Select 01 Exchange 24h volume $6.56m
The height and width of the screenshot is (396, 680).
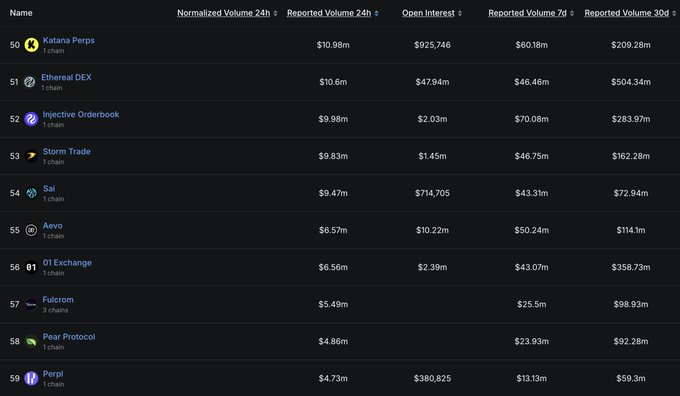pos(333,267)
